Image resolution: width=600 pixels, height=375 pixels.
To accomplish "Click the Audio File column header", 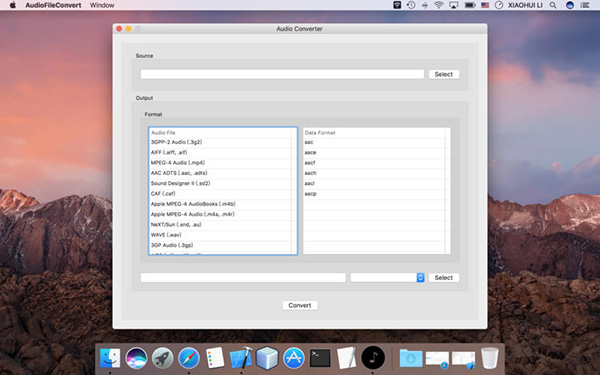I will [x=220, y=133].
